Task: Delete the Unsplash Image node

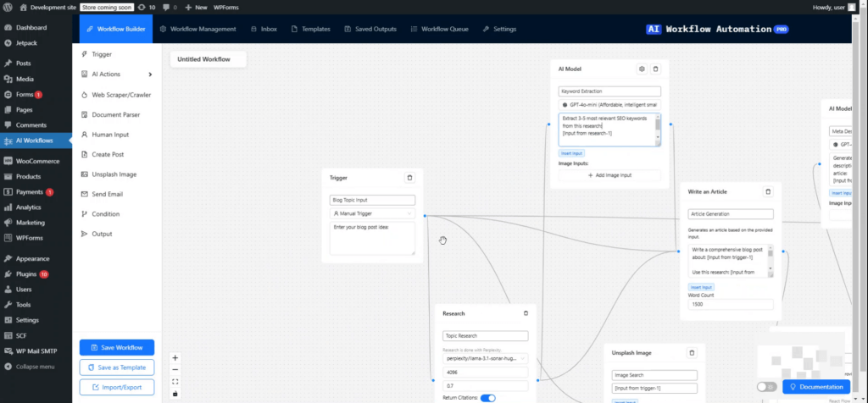Action: click(x=692, y=352)
